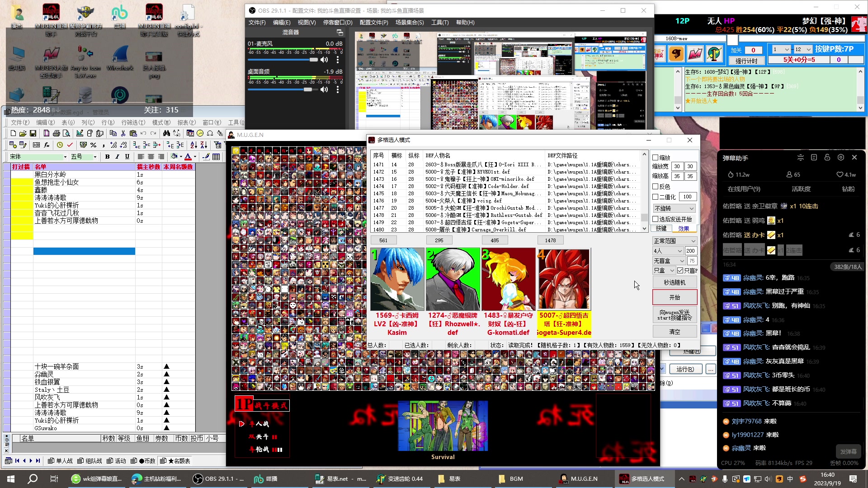Click the 开始 button
The height and width of the screenshot is (488, 868).
[675, 297]
